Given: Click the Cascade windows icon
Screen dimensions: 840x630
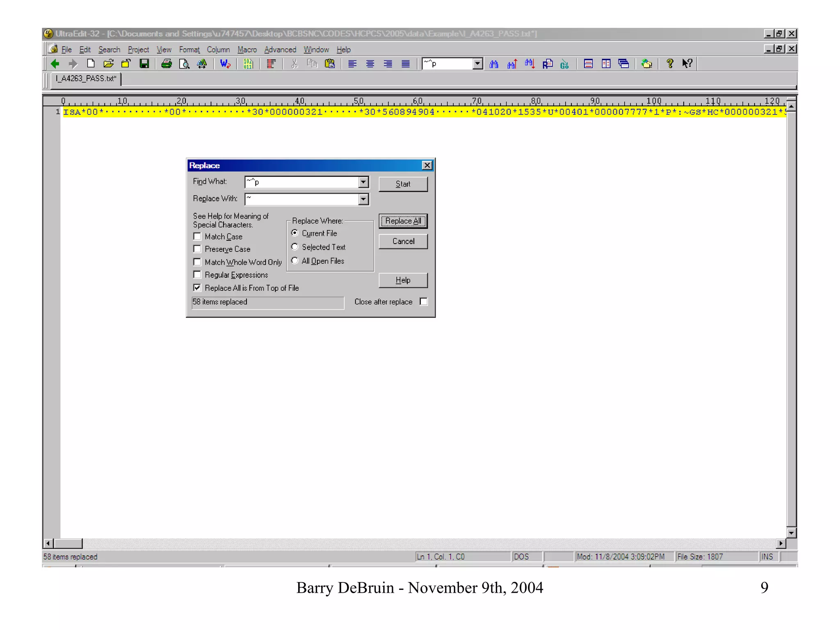Looking at the screenshot, I should point(624,64).
